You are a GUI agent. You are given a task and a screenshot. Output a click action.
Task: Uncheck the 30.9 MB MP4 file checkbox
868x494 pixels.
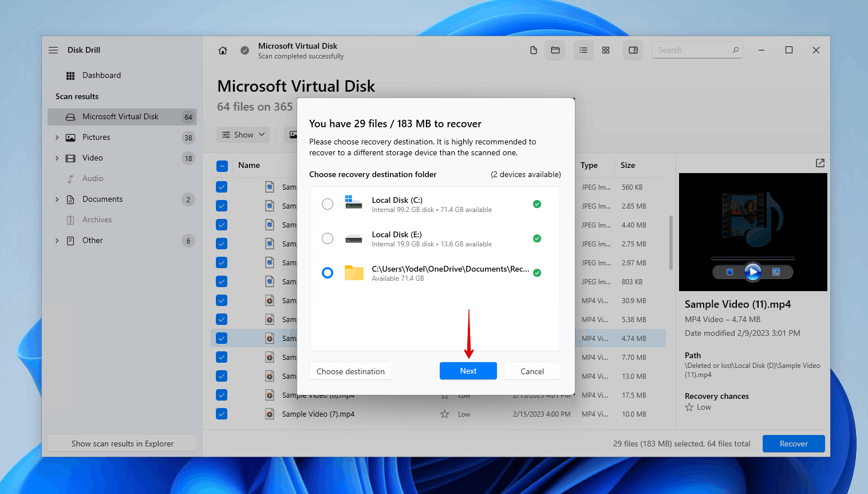pos(222,300)
